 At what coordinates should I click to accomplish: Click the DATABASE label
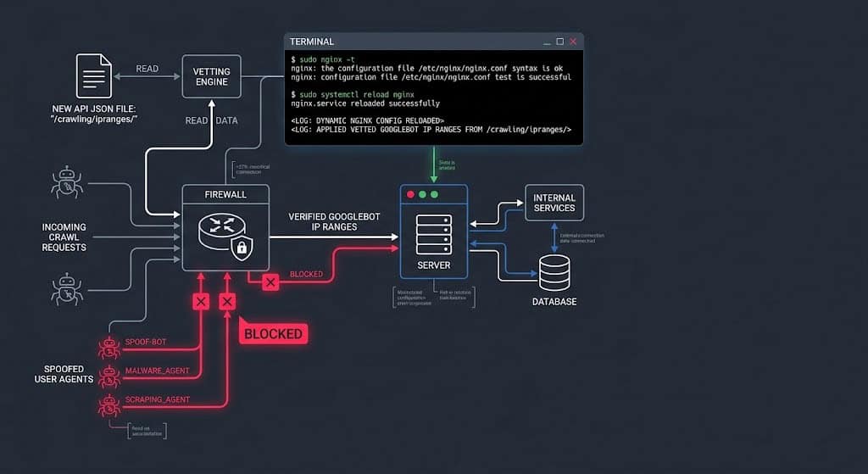click(554, 302)
